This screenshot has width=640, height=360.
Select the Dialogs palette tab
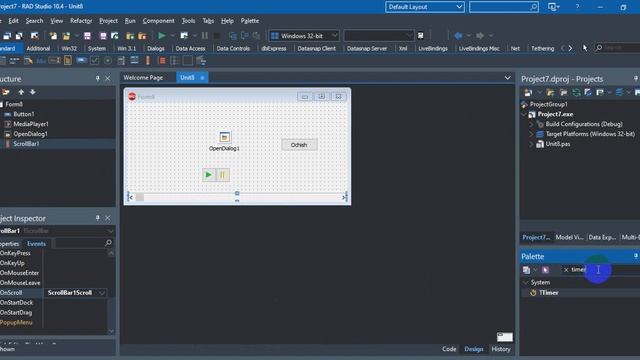(x=156, y=48)
